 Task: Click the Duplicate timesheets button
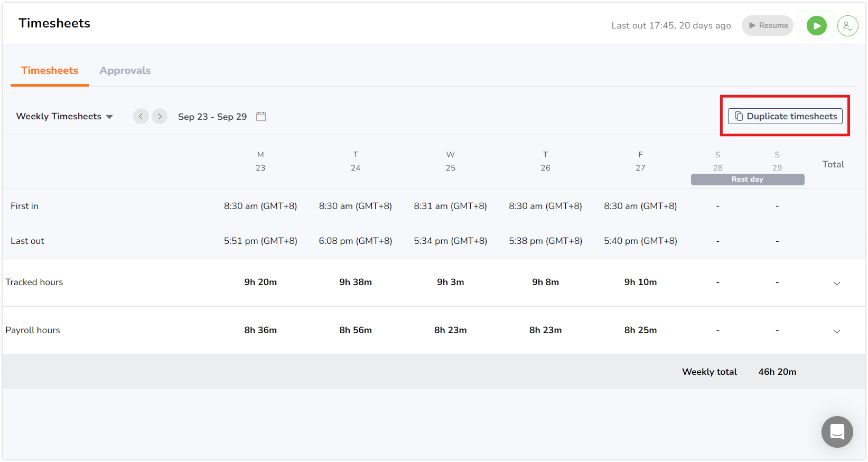pos(785,116)
